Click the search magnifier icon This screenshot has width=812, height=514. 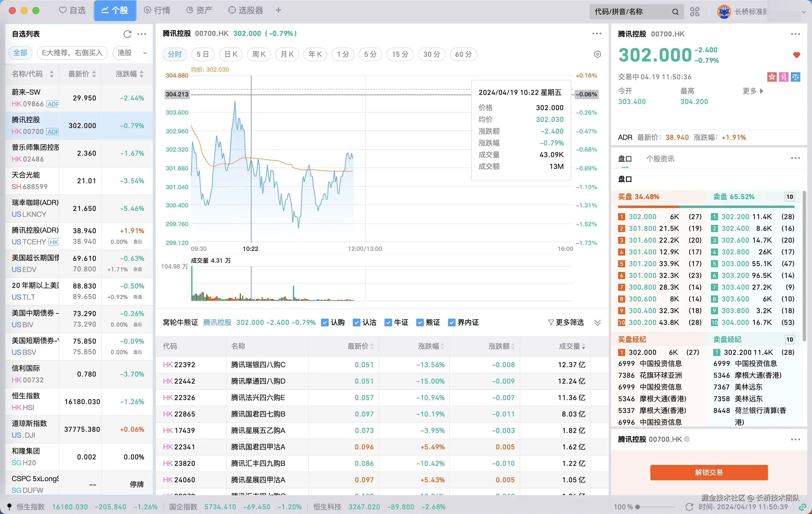point(675,12)
